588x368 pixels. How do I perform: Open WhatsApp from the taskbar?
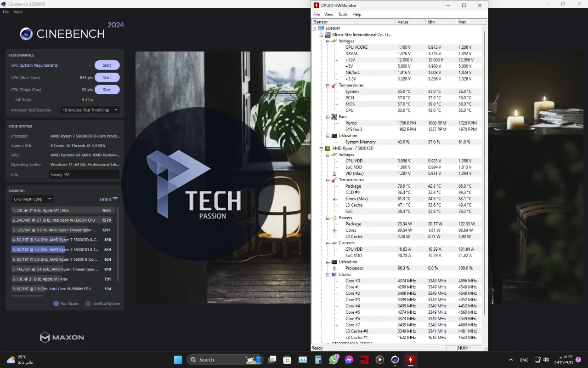[334, 360]
